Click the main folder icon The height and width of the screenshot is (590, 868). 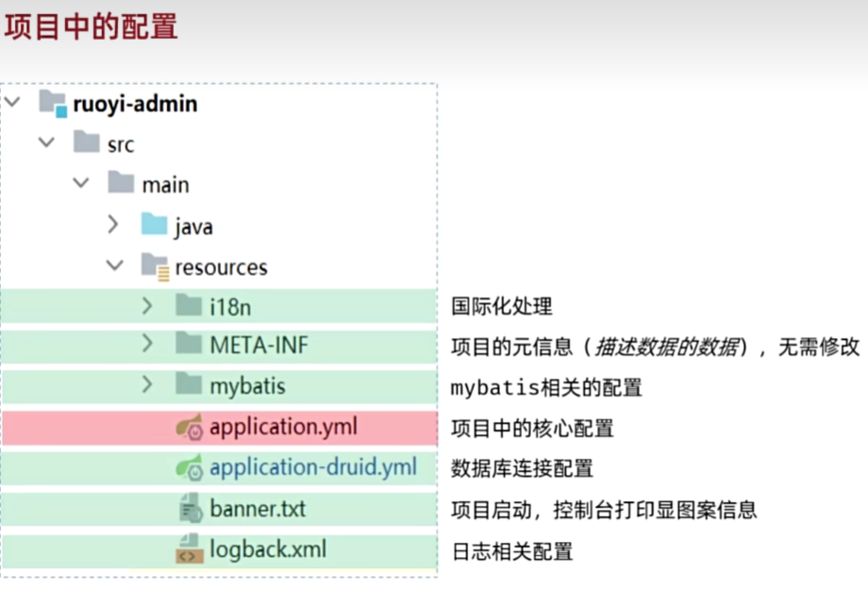coord(121,181)
